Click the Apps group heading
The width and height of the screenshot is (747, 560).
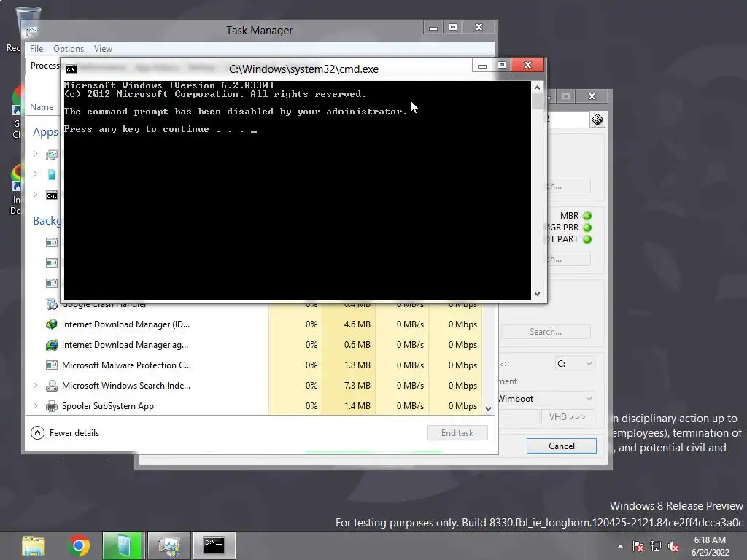[45, 132]
